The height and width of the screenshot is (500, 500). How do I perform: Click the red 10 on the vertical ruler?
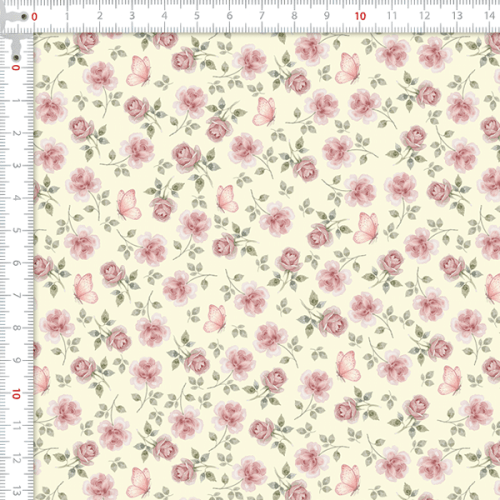point(16,394)
